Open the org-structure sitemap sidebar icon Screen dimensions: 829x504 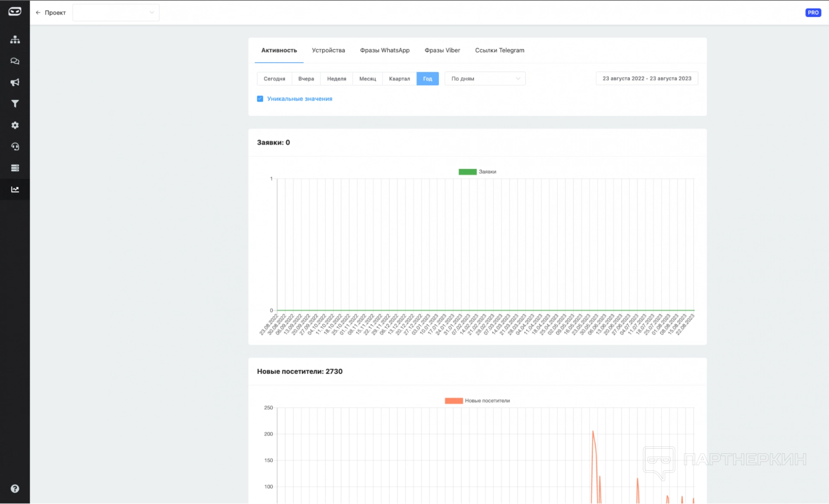click(15, 40)
